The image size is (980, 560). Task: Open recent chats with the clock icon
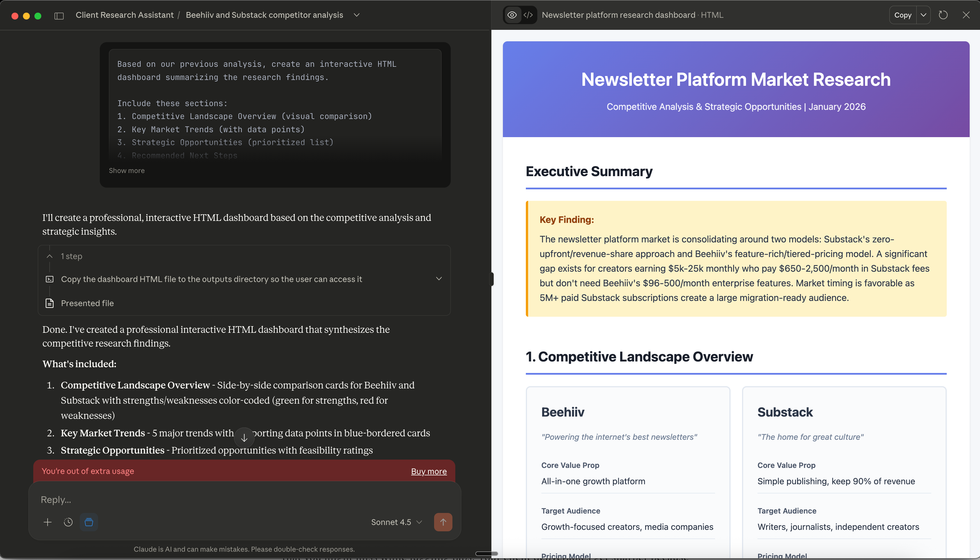[68, 522]
